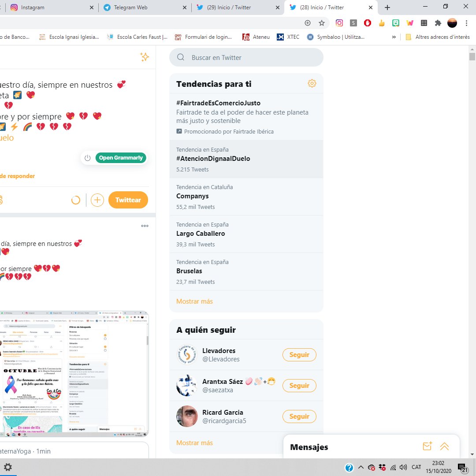This screenshot has width=476, height=476.
Task: Click the Open Grammarly button
Action: click(x=121, y=158)
